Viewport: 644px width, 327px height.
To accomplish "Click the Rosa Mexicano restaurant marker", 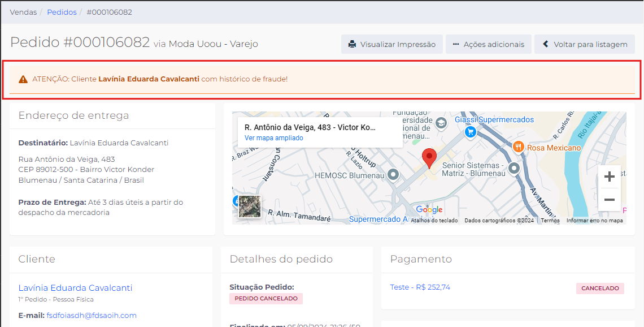I will (519, 147).
